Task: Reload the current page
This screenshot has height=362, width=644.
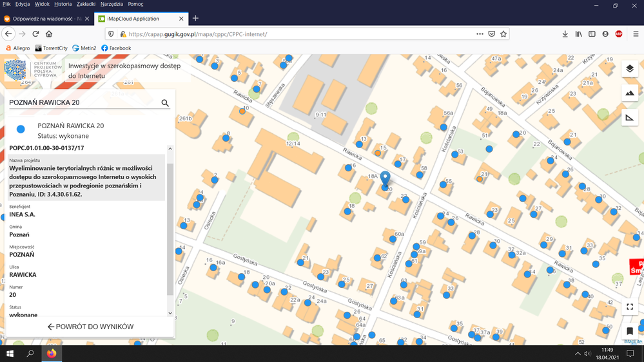Action: (35, 34)
